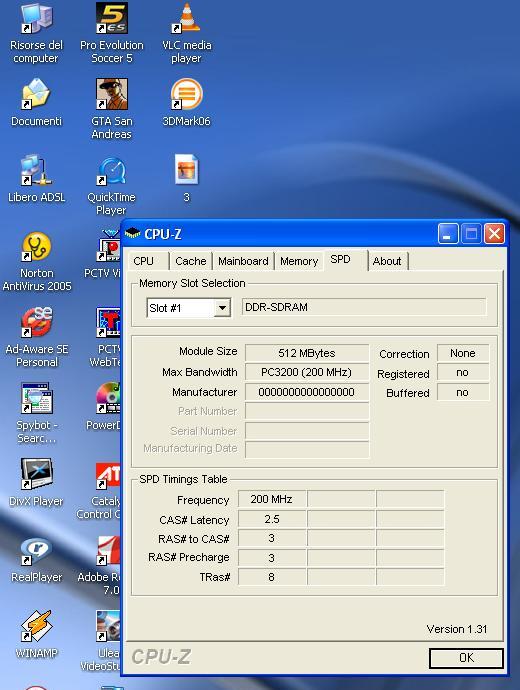Click the DDR-SDRAM memory type field
This screenshot has height=690, width=520.
click(x=364, y=307)
